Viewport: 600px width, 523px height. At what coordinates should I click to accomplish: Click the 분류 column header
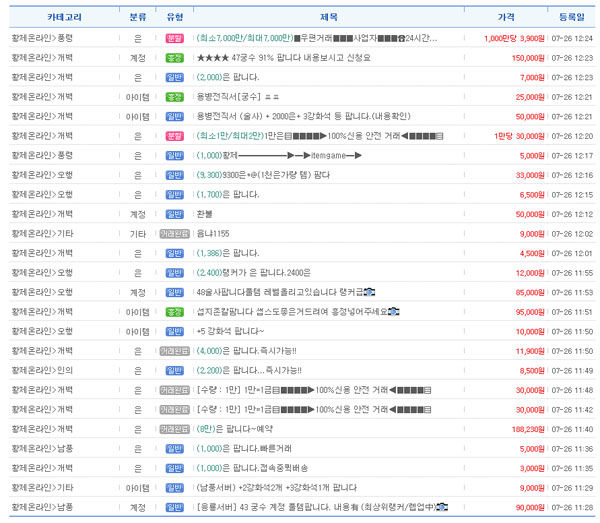[x=138, y=17]
